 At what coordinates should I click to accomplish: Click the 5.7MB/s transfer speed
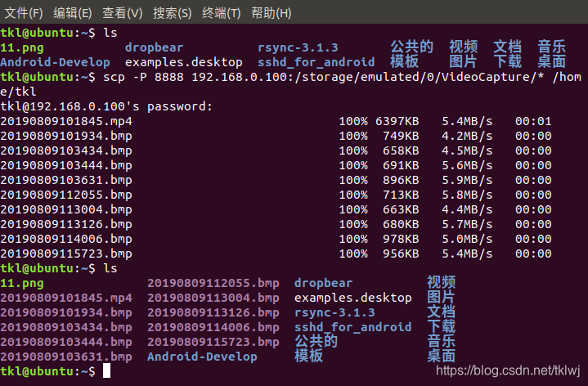tap(467, 224)
